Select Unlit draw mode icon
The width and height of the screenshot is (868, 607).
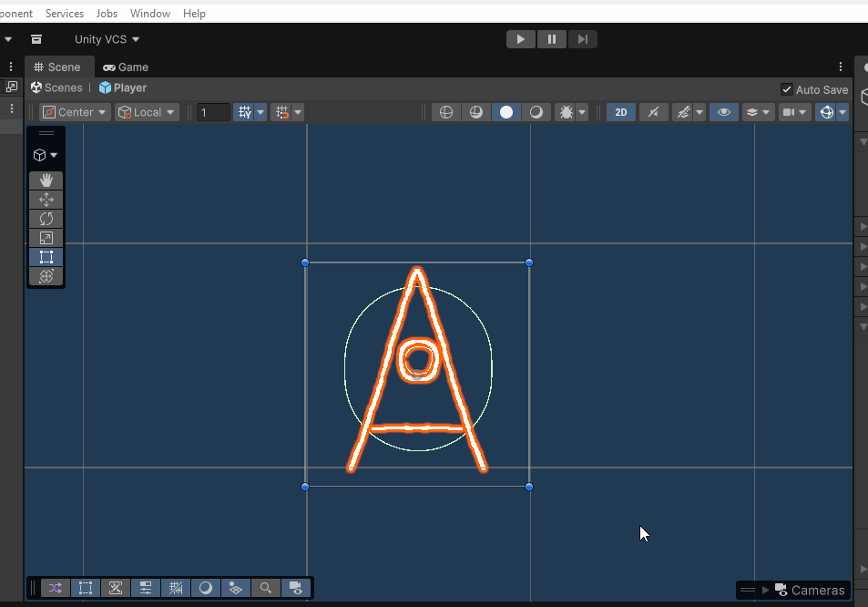pos(536,112)
